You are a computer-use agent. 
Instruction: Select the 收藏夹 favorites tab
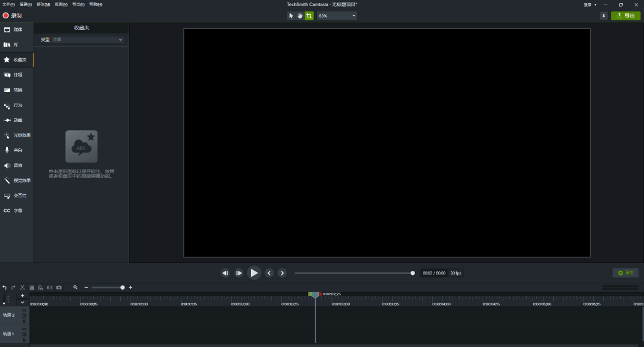pos(17,60)
